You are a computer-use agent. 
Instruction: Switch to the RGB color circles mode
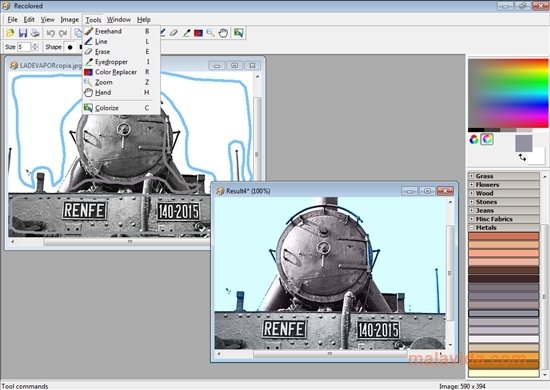click(474, 139)
